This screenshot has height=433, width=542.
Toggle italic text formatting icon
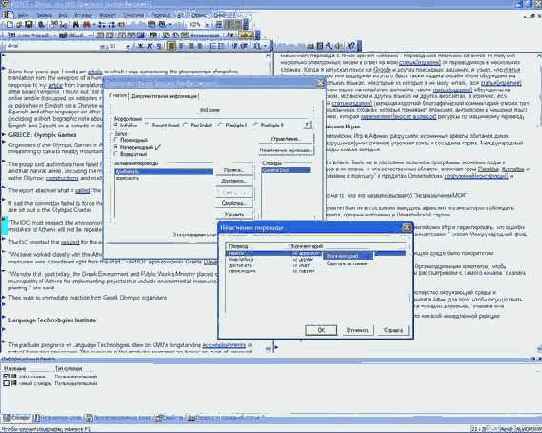tap(150, 46)
